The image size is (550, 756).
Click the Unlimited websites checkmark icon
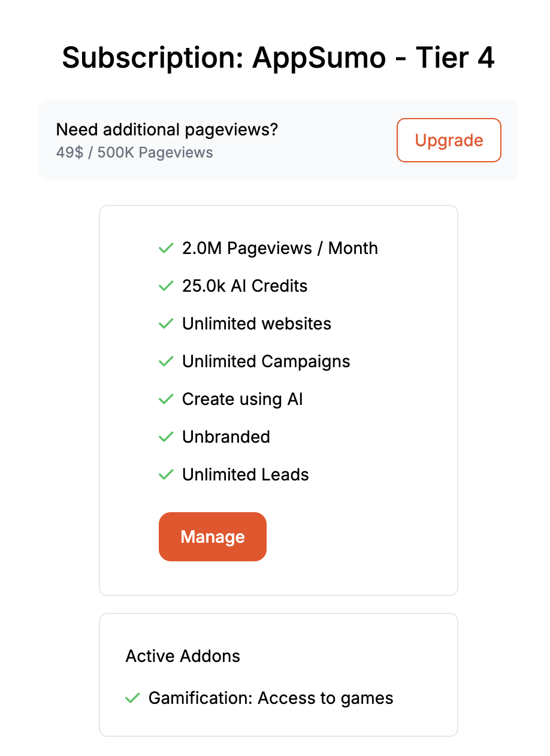166,324
